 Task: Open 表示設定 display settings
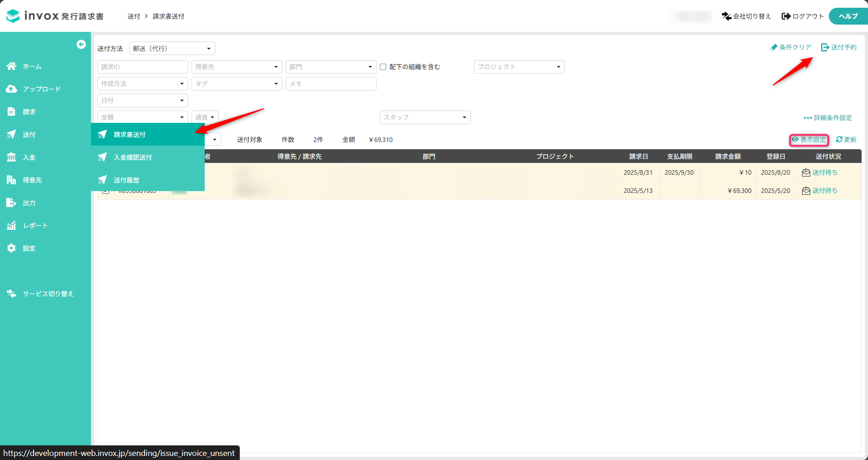(809, 140)
